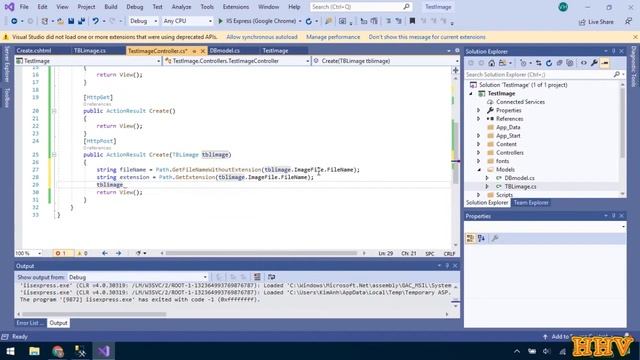Undo the last edit via toolbar
640x360 pixels.
click(95, 21)
